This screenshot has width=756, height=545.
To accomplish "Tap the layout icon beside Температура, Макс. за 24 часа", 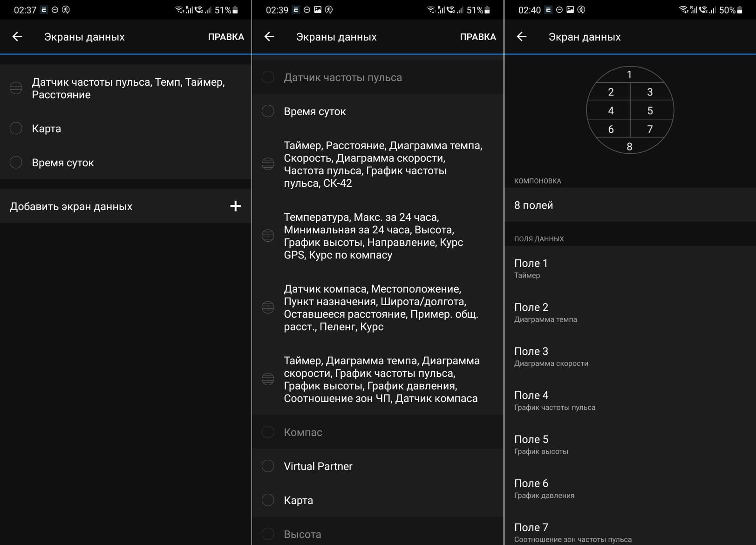I will pyautogui.click(x=268, y=236).
